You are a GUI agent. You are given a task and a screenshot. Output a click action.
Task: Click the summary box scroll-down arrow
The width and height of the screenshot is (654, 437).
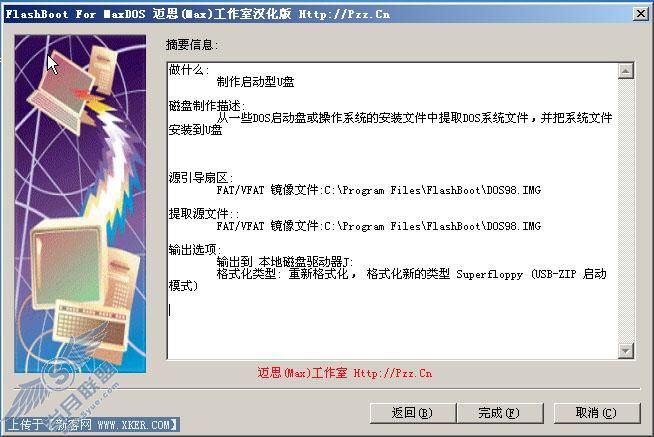(626, 350)
